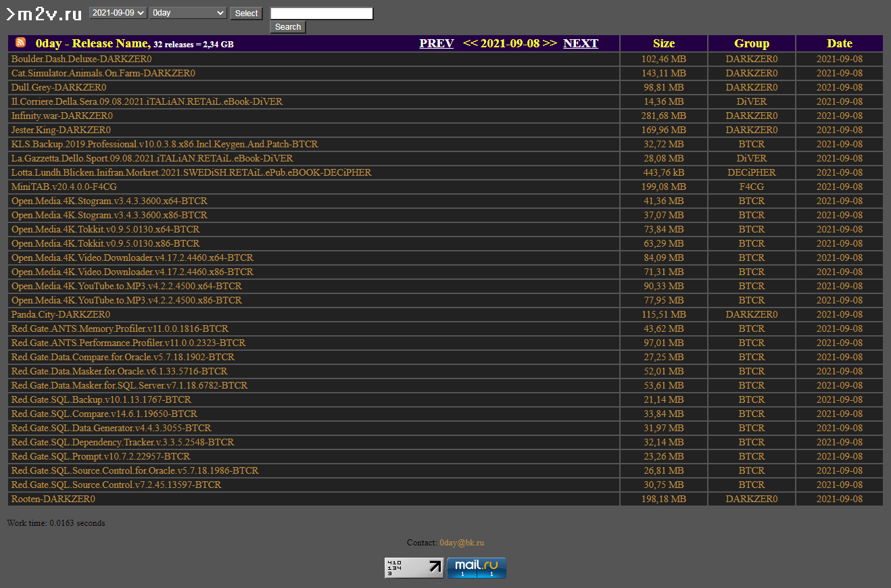Viewport: 891px width, 588px height.
Task: Open Red.Gate.SQL.Prompt v10.7.2.22957 release
Action: tap(101, 456)
